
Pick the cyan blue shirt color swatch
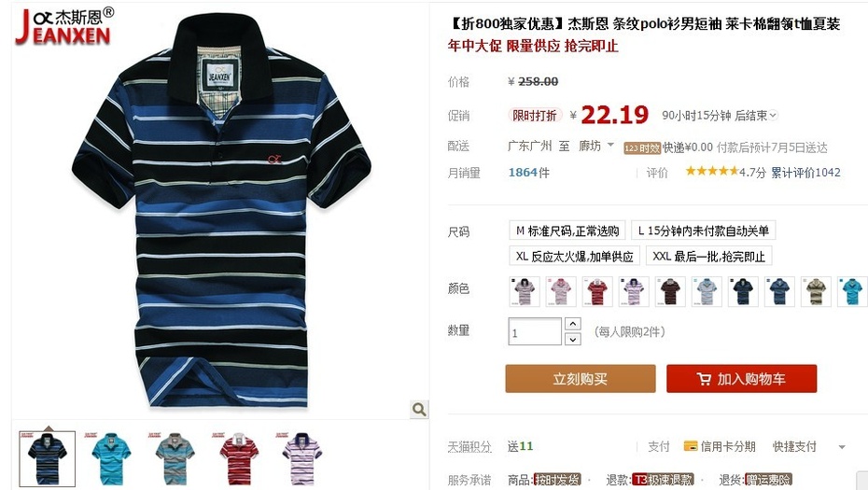point(851,291)
